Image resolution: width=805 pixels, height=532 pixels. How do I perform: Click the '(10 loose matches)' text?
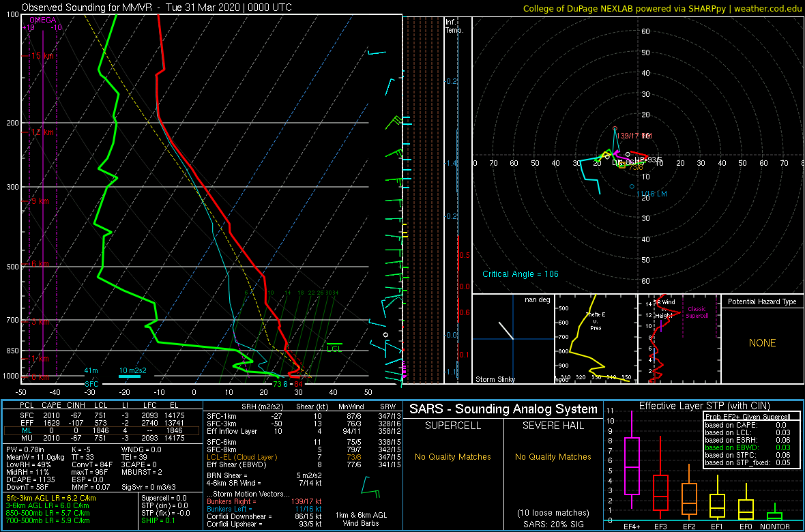553,512
